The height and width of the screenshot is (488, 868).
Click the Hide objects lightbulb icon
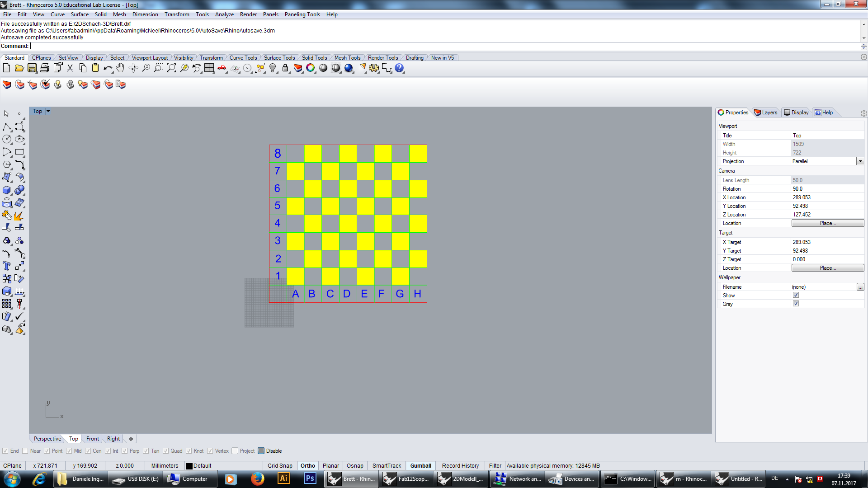coord(273,68)
